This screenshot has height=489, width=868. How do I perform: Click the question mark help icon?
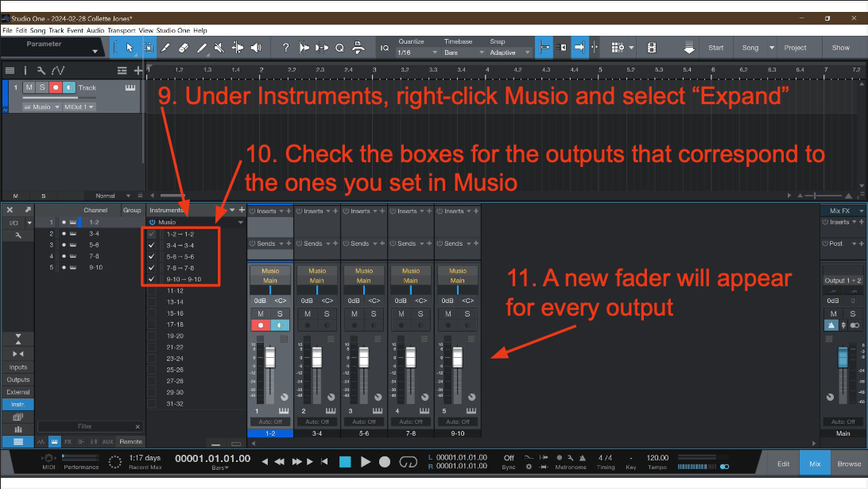point(285,48)
